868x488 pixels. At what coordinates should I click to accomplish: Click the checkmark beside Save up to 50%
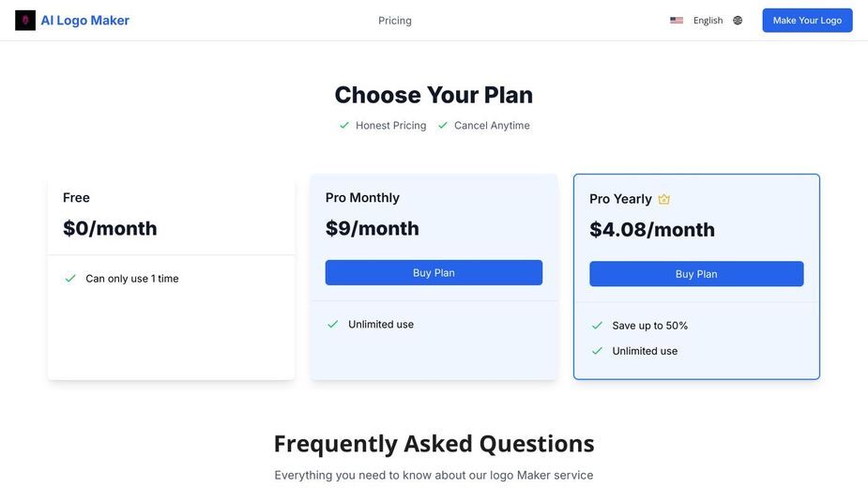coord(597,325)
